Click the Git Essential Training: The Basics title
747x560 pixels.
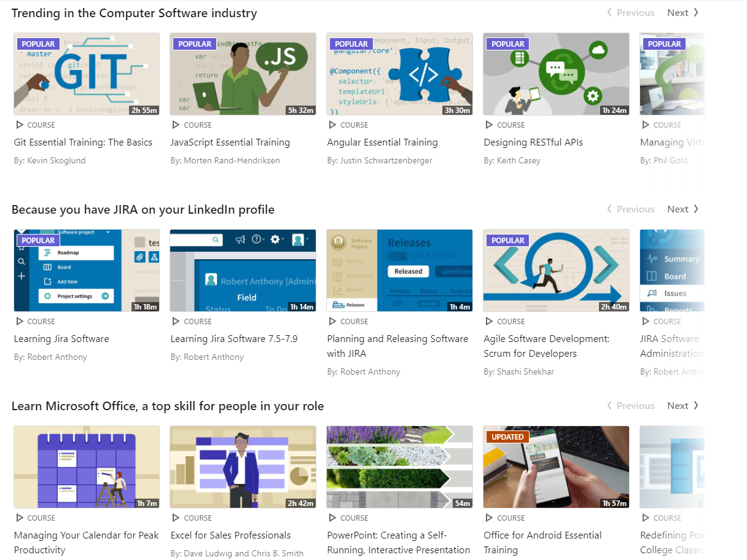pyautogui.click(x=83, y=142)
